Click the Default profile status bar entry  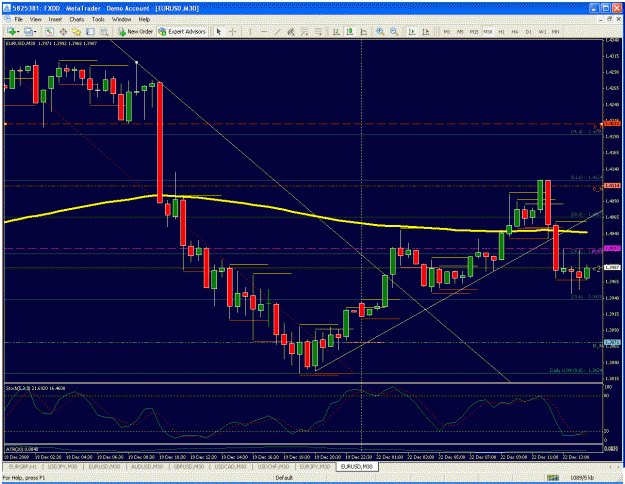284,478
